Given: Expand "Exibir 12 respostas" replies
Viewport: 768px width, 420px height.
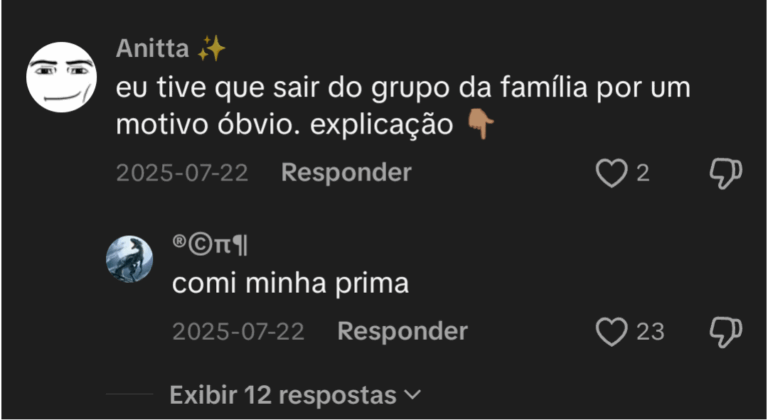Looking at the screenshot, I should click(x=283, y=394).
